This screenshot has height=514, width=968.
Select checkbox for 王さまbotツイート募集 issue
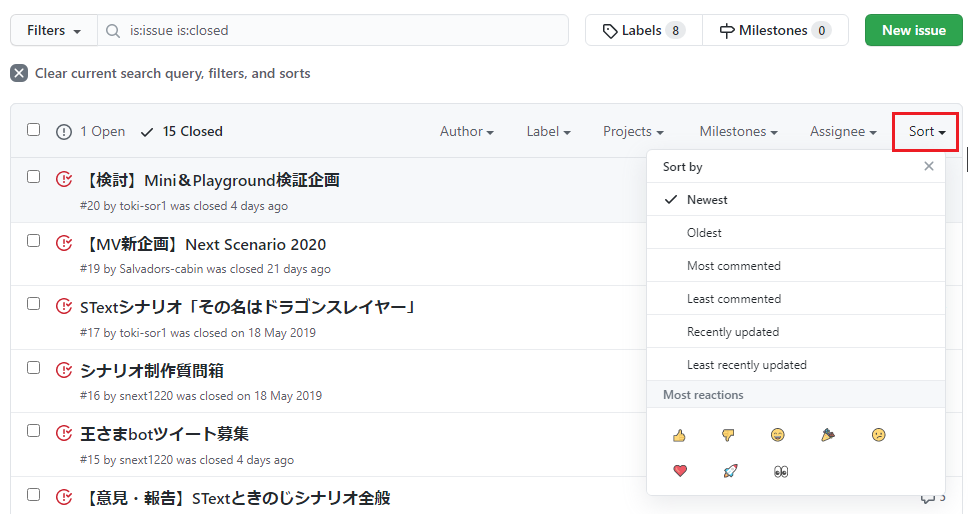pos(33,431)
